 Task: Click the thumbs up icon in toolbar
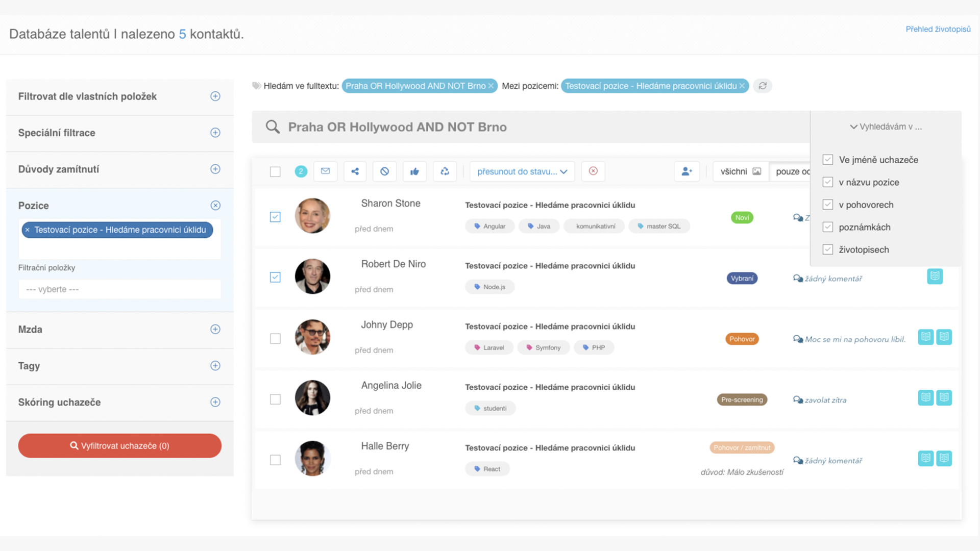coord(414,171)
